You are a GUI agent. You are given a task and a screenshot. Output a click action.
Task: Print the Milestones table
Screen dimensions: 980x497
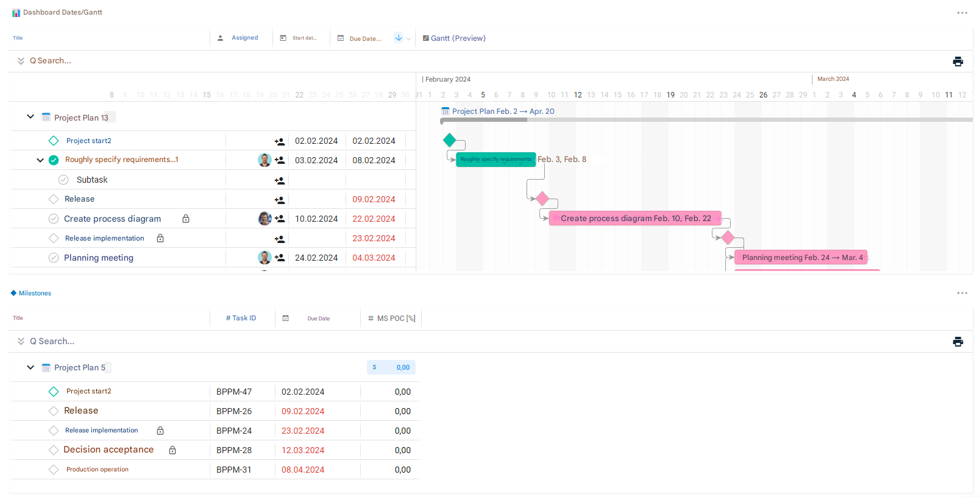point(957,342)
